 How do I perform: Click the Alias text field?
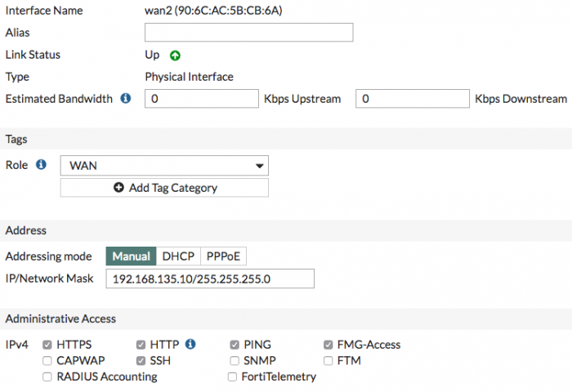(x=248, y=33)
